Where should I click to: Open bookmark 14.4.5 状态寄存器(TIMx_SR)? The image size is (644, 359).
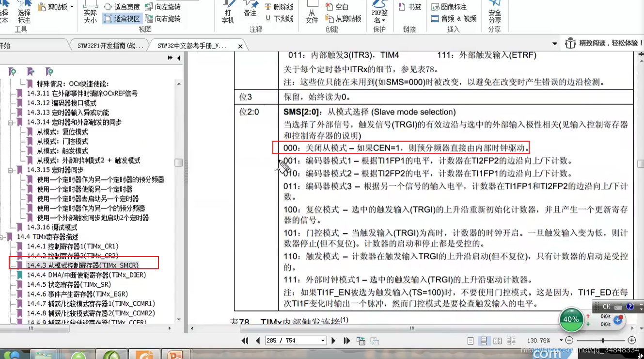coord(69,284)
